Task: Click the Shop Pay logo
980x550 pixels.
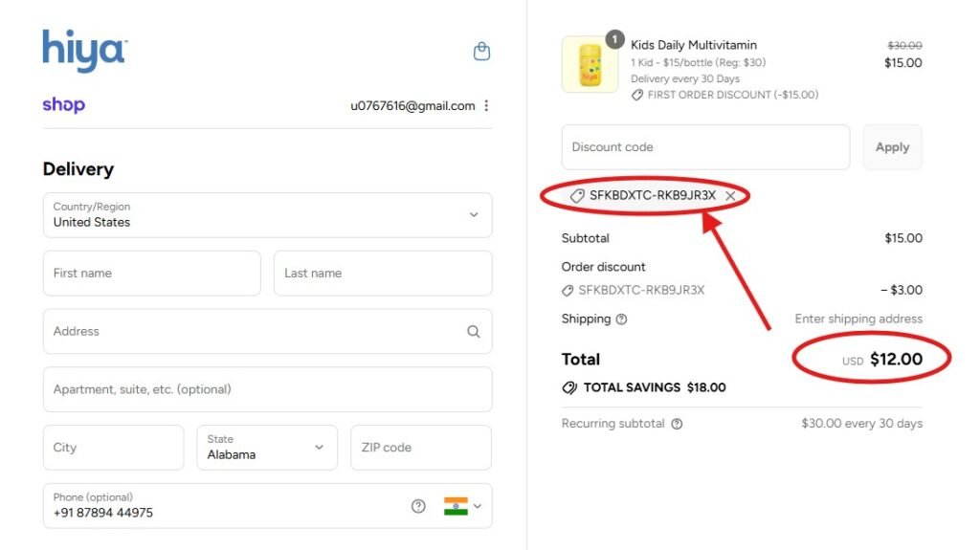Action: point(64,104)
